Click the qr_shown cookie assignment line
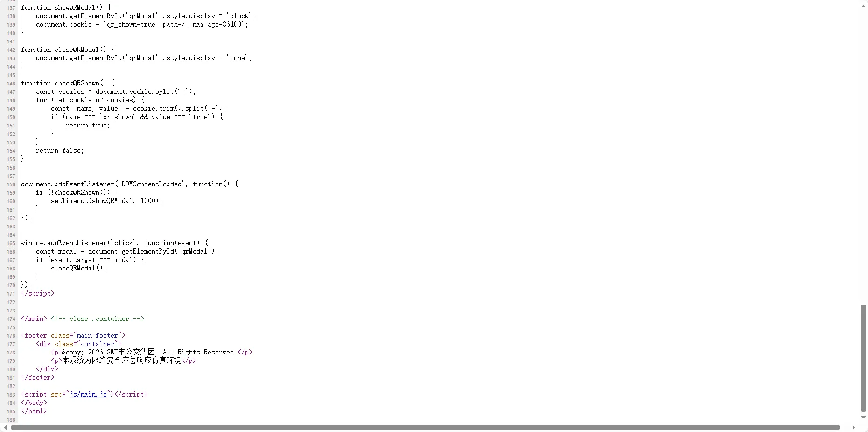 (142, 24)
